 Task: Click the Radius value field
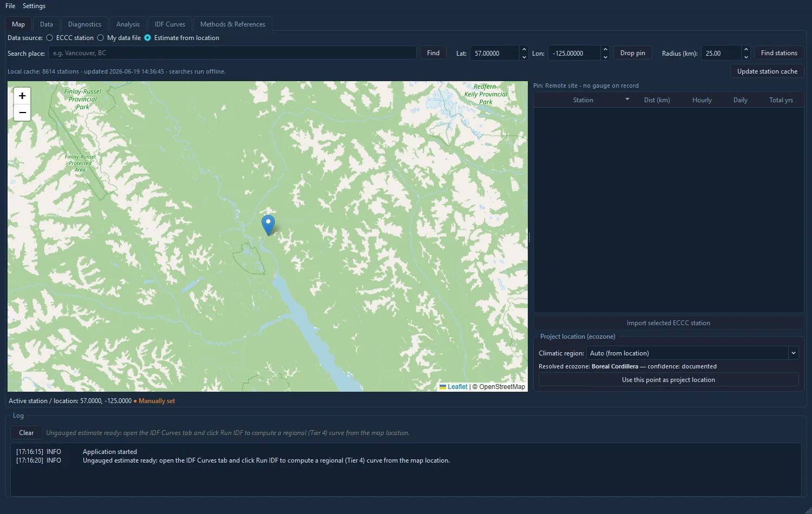(721, 53)
